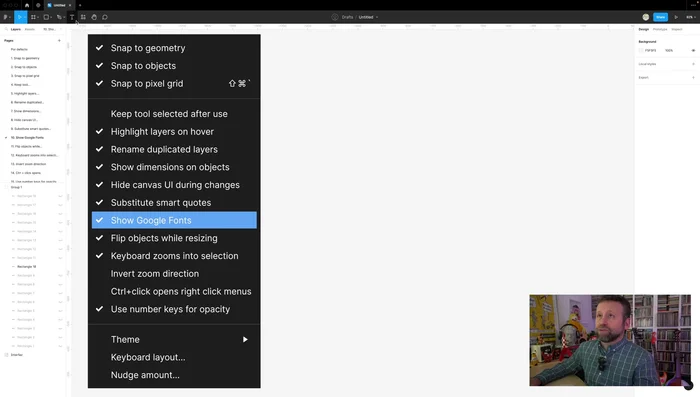Select the Move tool
This screenshot has width=700, height=397.
19,17
